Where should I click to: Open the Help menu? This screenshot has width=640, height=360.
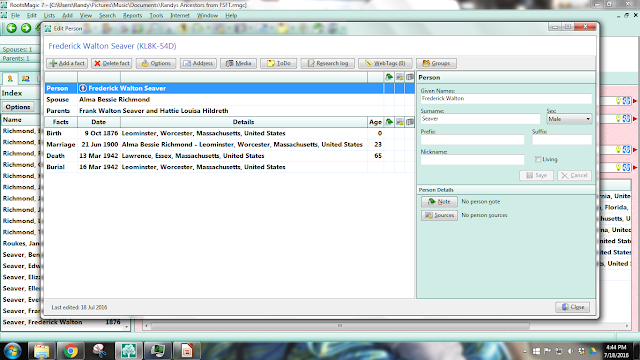coord(231,16)
